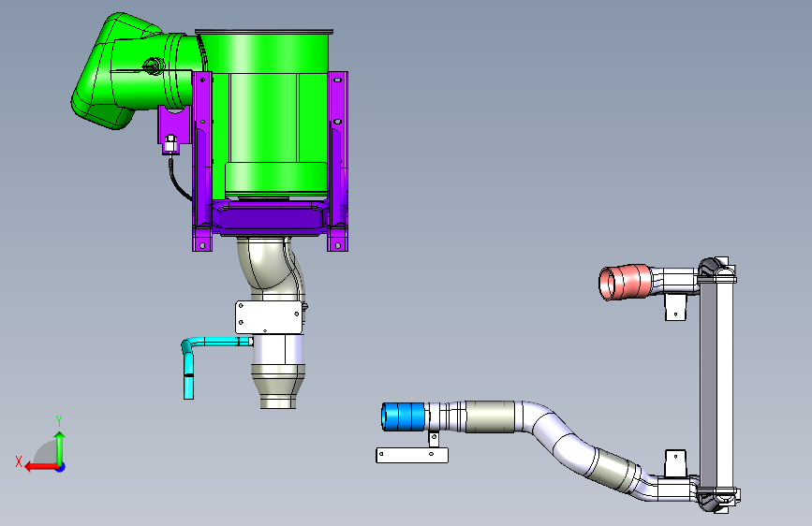Click the 'X' axis label
Image resolution: width=812 pixels, height=526 pixels.
(19, 461)
